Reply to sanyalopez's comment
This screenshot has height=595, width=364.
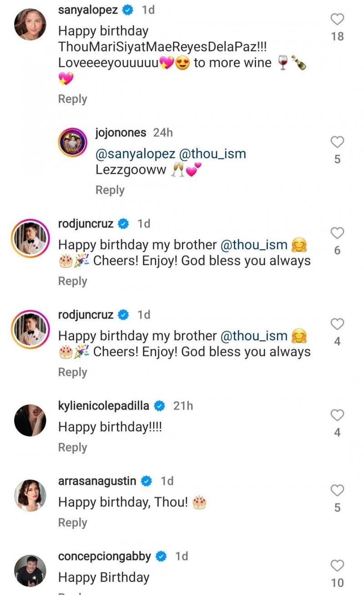tap(72, 99)
